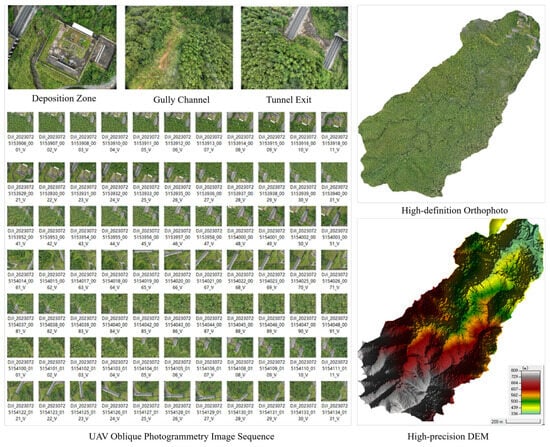Select thumbnail 5154037_0081_V
Image resolution: width=550 pixels, height=447 pixels.
[x=20, y=303]
